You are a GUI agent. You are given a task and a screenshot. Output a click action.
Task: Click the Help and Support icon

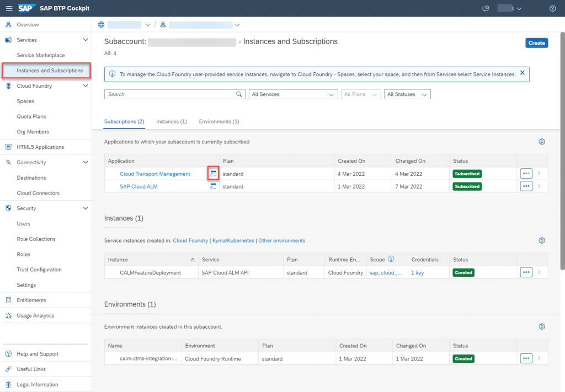click(x=8, y=354)
